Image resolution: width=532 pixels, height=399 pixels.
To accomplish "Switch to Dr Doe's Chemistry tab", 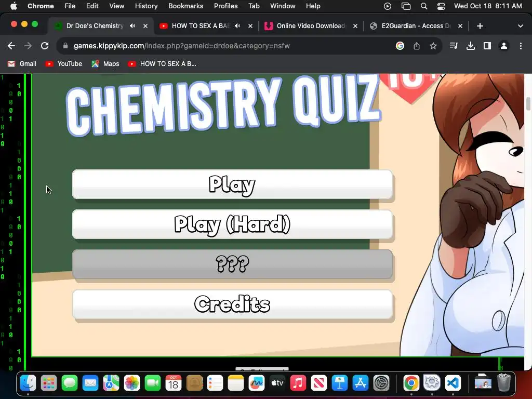I will pos(95,26).
